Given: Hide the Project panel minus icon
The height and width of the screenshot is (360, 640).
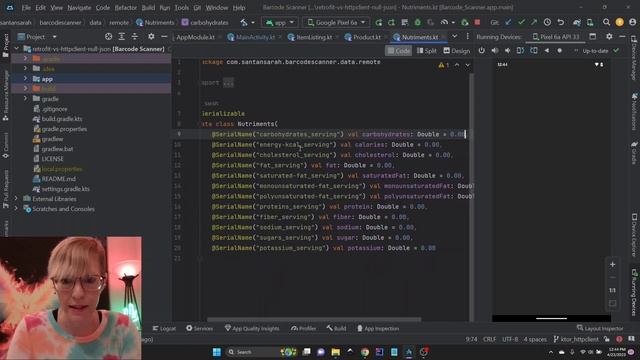Looking at the screenshot, I should point(164,37).
